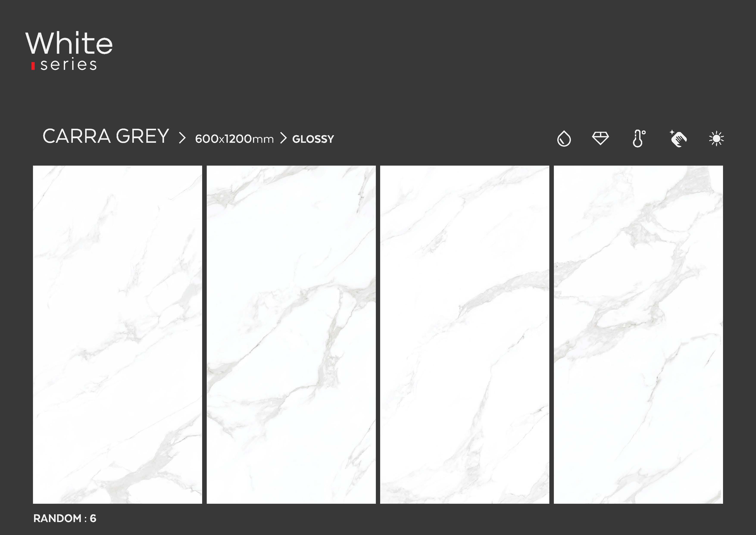Select the third marble tile image

tap(465, 334)
